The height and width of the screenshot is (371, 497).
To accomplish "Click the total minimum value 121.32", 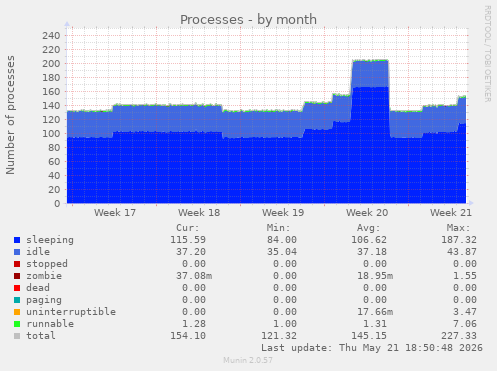I will [x=278, y=336].
